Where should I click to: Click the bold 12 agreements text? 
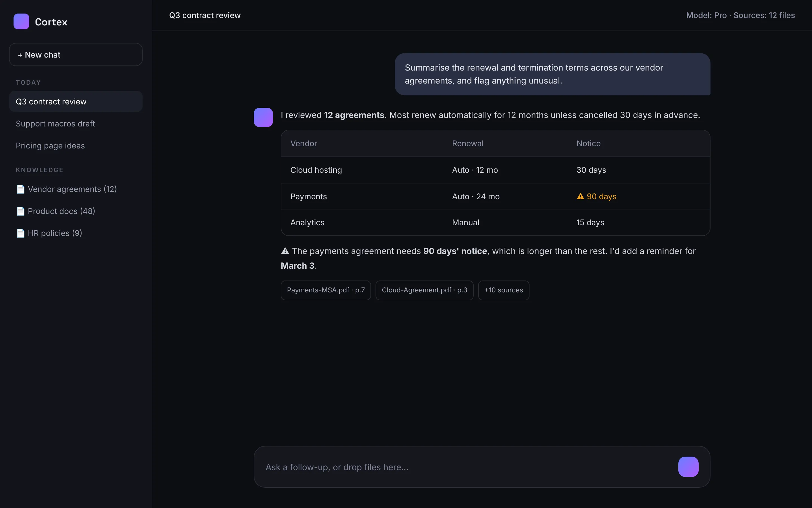pos(354,115)
